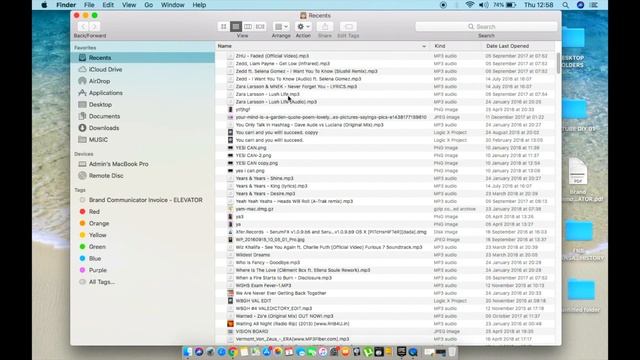Go back with the Back arrow
This screenshot has width=640, height=360.
(x=83, y=27)
